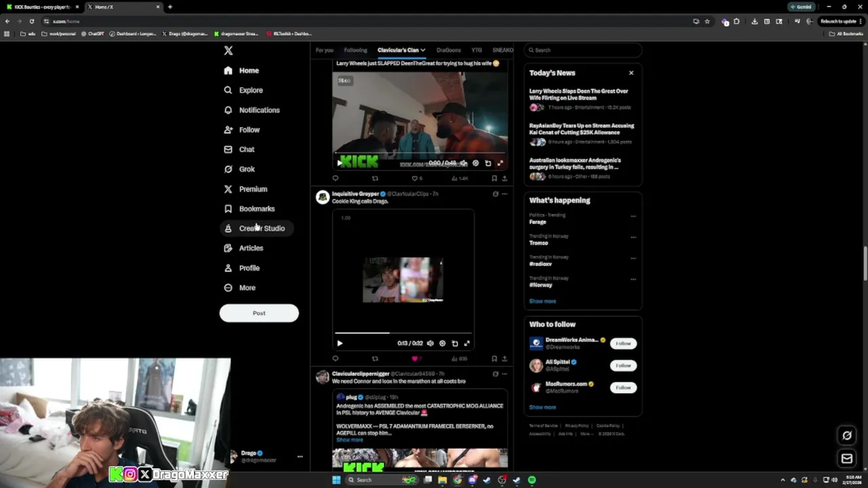Reply to the Cookie King calls Drago post
The image size is (868, 488).
point(335,359)
